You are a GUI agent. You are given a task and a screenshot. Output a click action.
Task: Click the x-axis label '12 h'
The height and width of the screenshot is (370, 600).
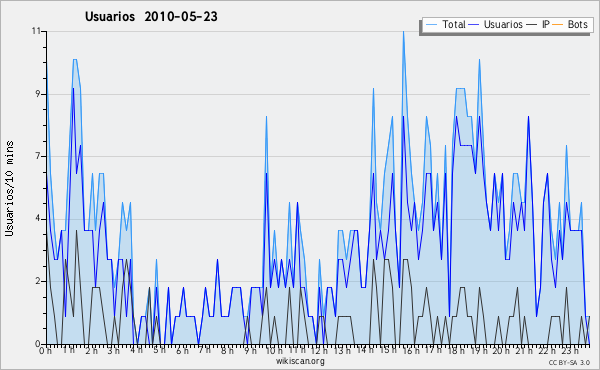[x=319, y=350]
